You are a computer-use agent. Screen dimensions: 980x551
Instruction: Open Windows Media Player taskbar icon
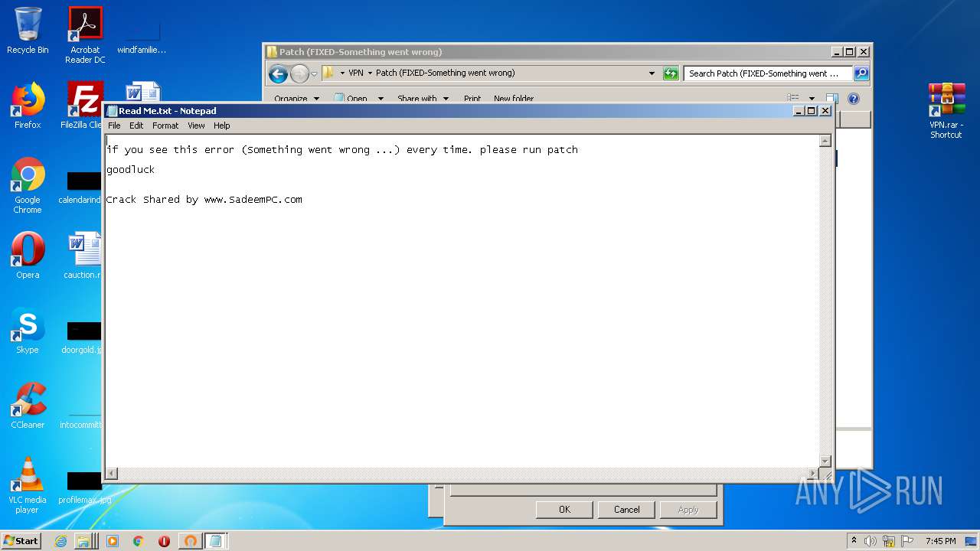click(x=113, y=541)
